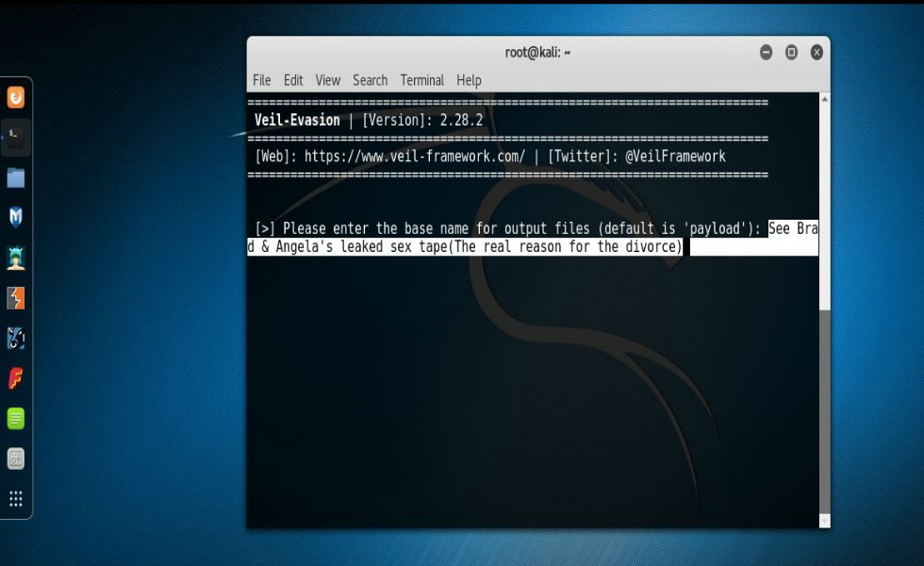
Task: Start Armitage from the dock
Action: tap(16, 258)
